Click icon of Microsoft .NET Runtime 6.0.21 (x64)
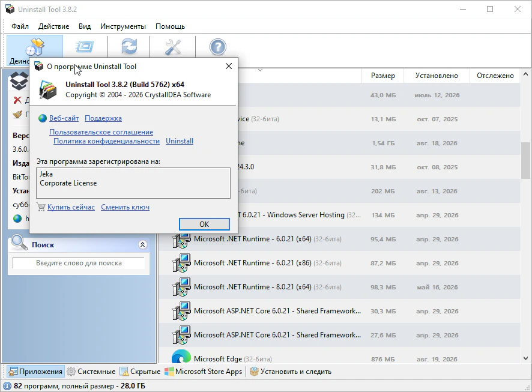532x392 pixels. (181, 240)
